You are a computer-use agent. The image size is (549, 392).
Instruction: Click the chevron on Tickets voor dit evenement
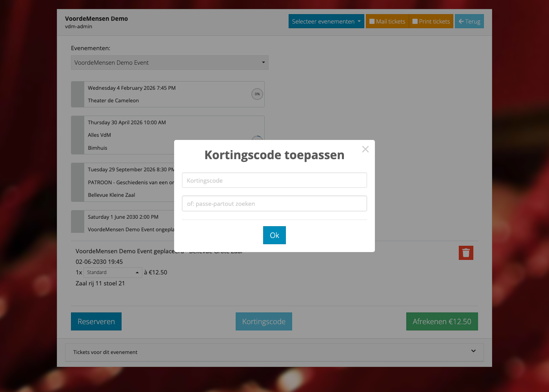473,352
